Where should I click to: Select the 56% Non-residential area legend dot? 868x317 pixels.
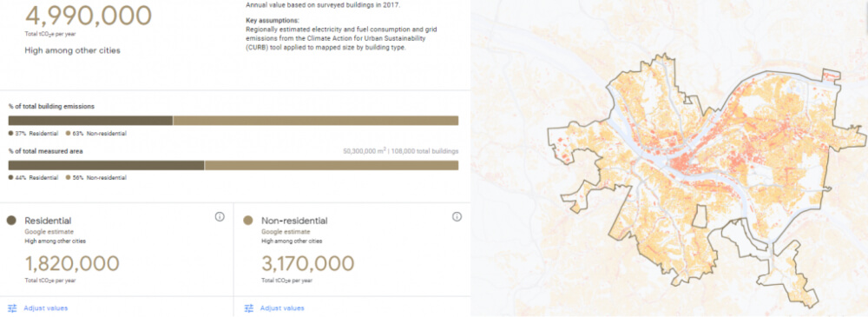click(x=68, y=178)
